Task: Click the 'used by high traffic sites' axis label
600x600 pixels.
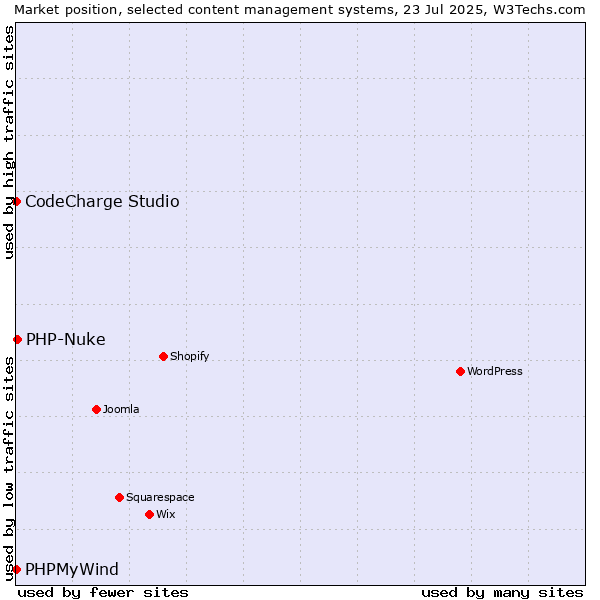Action: (x=8, y=142)
